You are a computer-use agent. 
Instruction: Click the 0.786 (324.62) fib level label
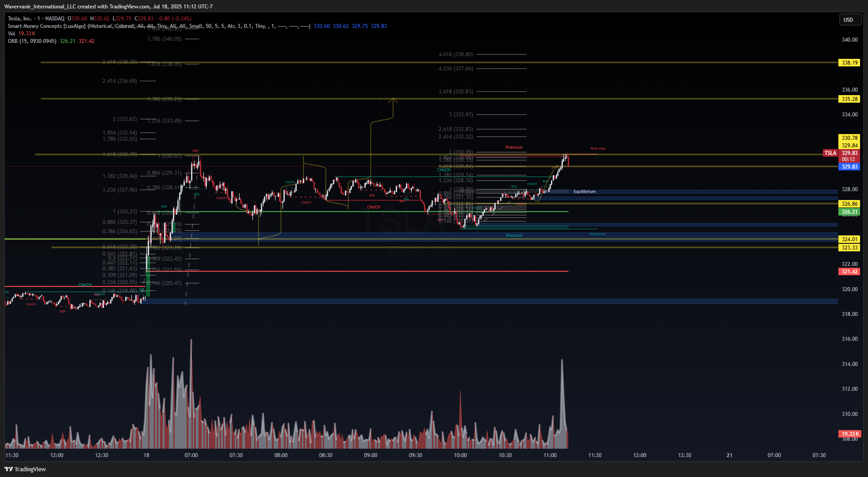[x=119, y=231]
